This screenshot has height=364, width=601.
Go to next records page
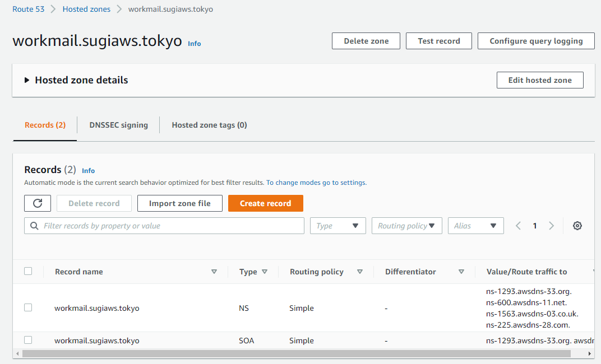point(552,226)
